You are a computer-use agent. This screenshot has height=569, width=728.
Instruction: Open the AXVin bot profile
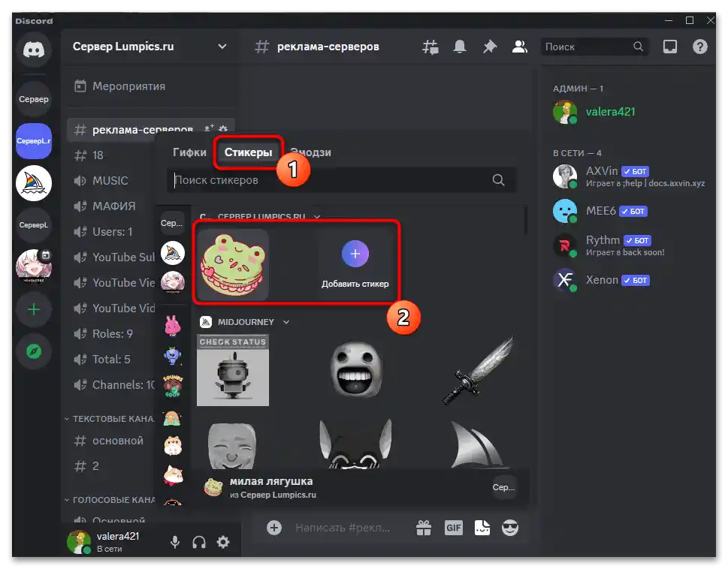[x=629, y=176]
